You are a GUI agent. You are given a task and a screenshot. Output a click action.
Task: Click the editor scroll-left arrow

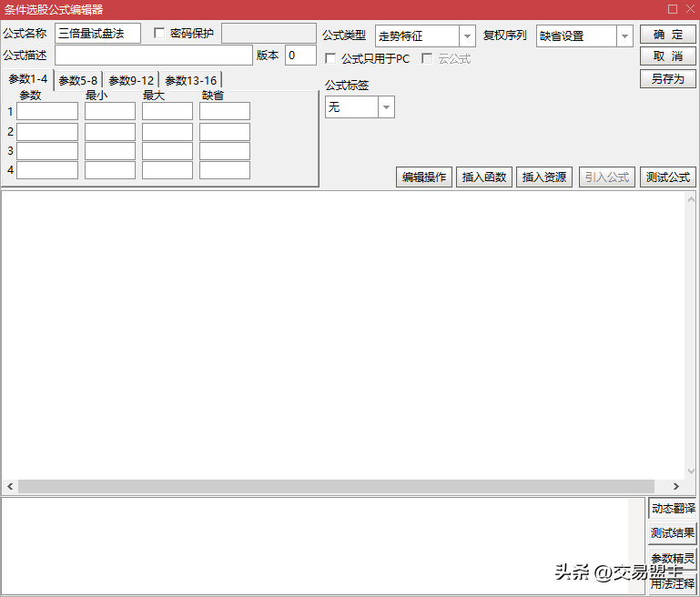pos(10,486)
